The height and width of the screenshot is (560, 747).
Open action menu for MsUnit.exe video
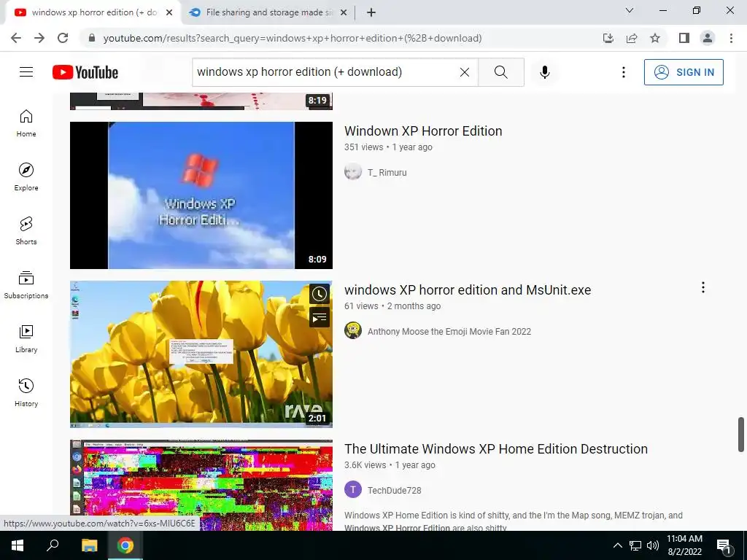coord(703,287)
